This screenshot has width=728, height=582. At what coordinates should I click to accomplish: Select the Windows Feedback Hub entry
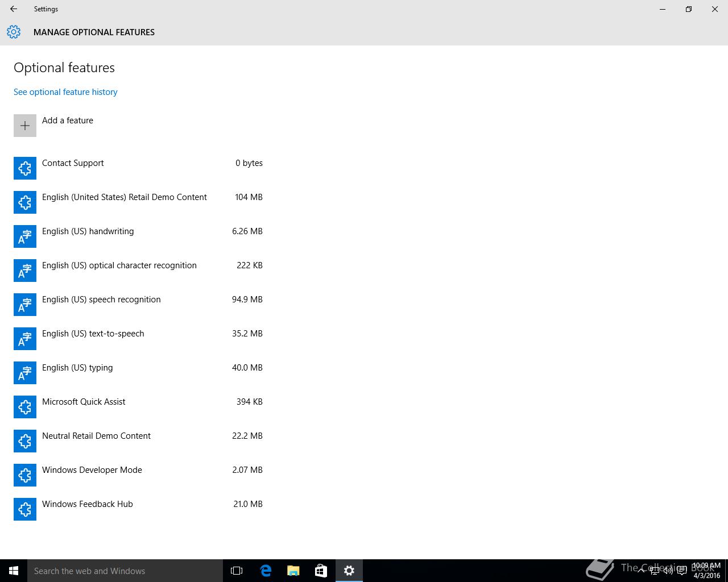[88, 504]
